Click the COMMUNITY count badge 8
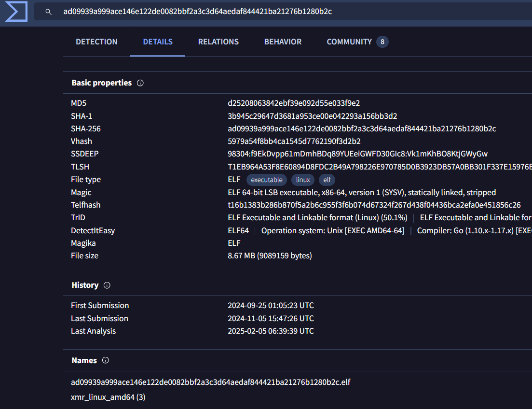532x409 pixels. point(382,42)
